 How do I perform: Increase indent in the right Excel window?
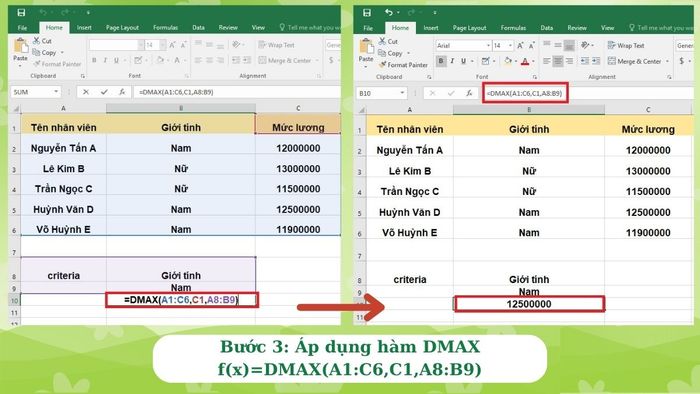596,61
